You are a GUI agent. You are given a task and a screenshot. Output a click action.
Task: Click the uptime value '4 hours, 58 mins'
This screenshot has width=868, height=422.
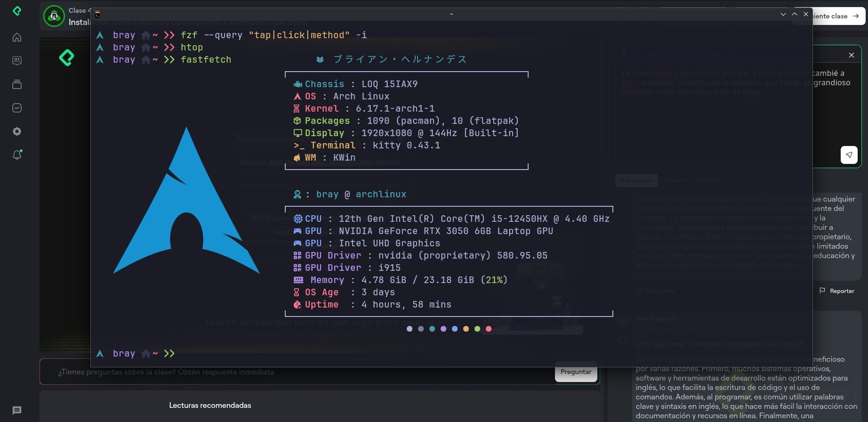pyautogui.click(x=407, y=305)
